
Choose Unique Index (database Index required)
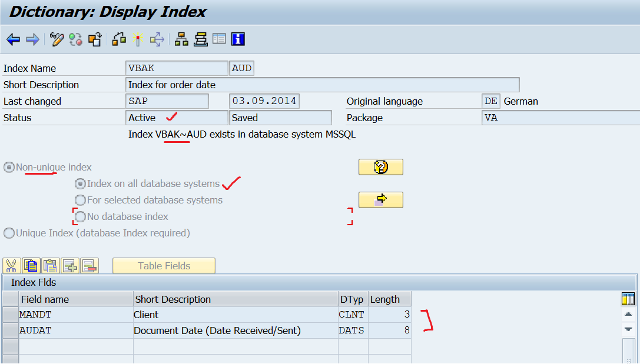pos(9,233)
